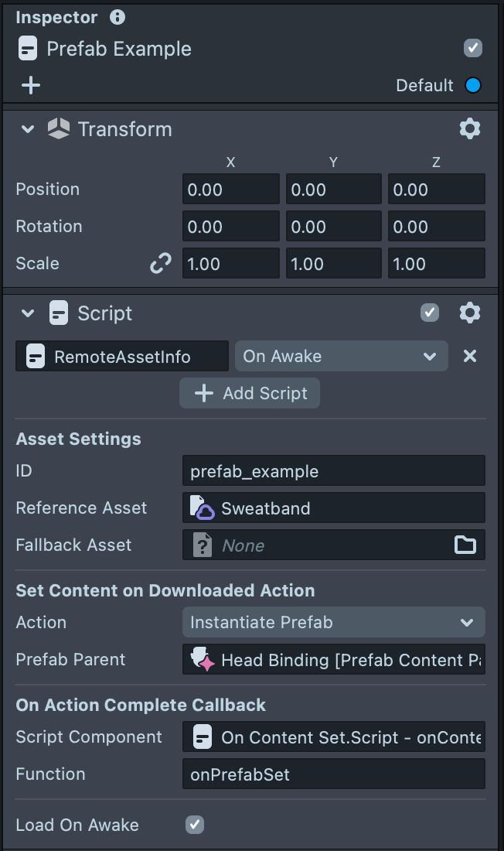Click the Head Binding prefab parent icon
The image size is (504, 851).
coord(203,660)
